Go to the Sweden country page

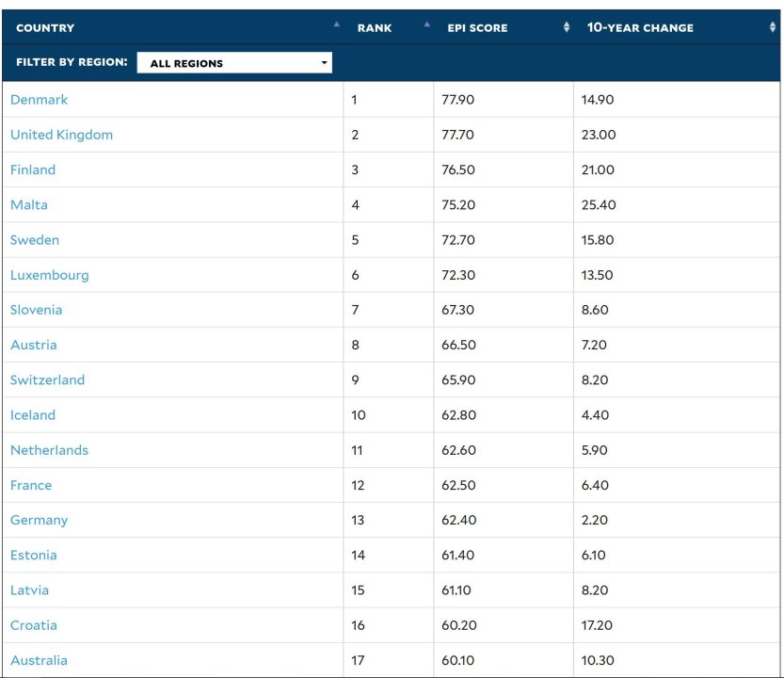click(35, 240)
